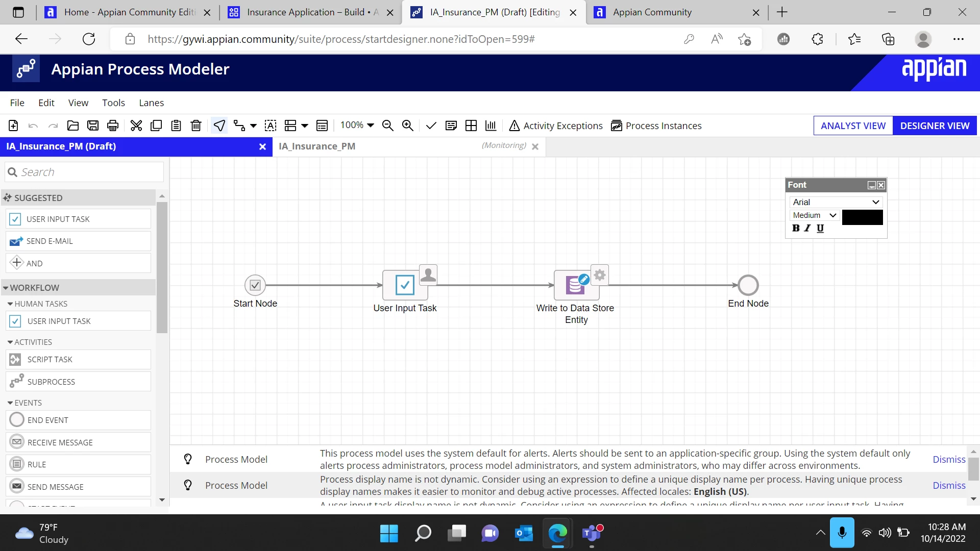Viewport: 980px width, 551px height.
Task: Zoom in on the canvas
Action: click(x=408, y=126)
